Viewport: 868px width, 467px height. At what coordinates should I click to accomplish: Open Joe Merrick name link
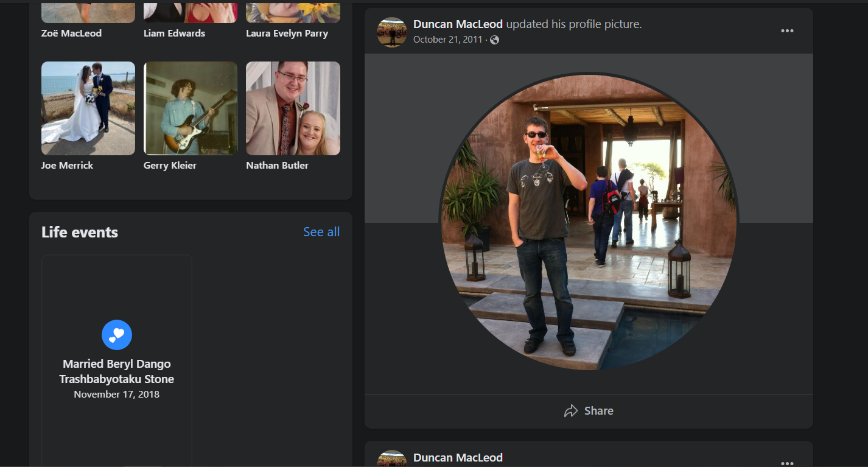tap(67, 166)
